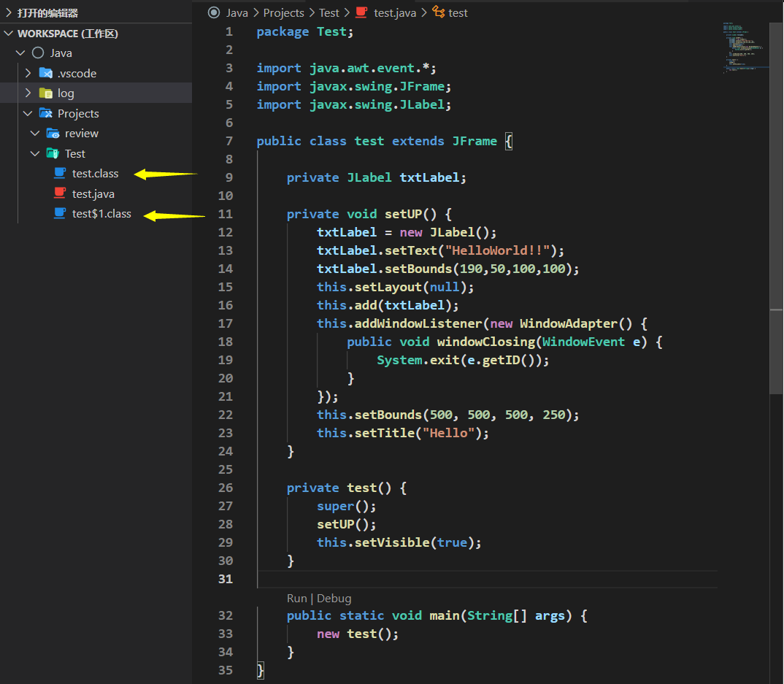Click the review folder icon
Viewport: 784px width, 684px height.
[53, 134]
